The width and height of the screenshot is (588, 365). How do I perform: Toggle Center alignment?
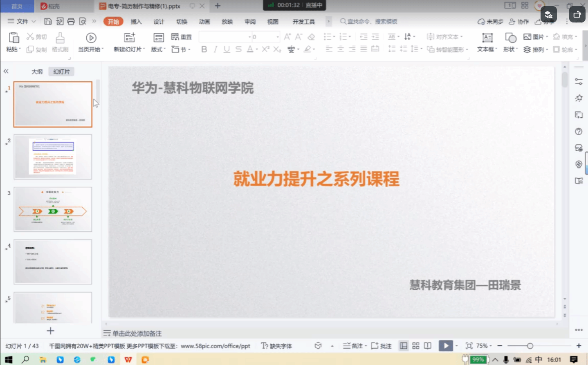(x=341, y=49)
